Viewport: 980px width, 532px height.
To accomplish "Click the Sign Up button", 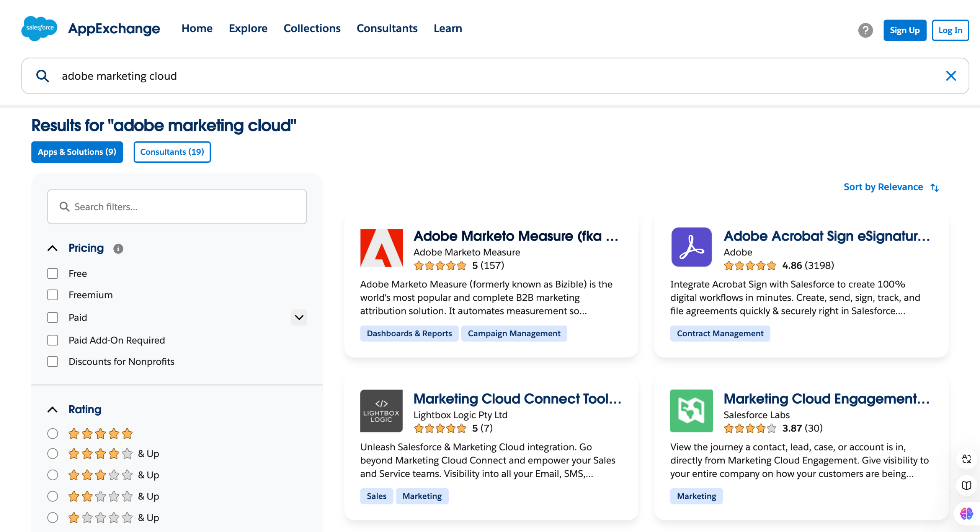I will coord(904,30).
